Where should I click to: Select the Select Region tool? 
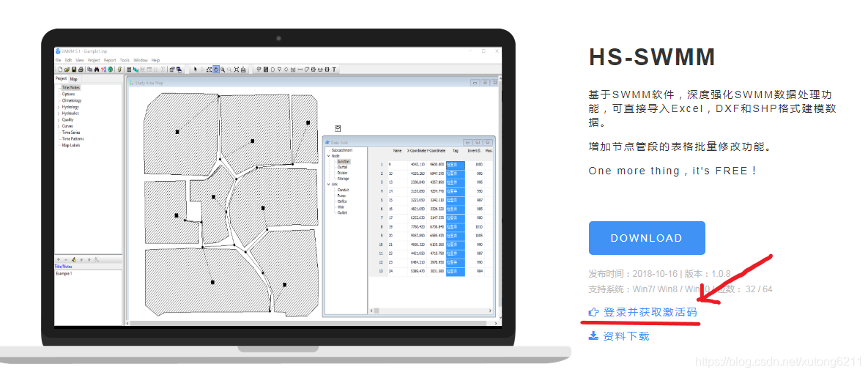[209, 70]
